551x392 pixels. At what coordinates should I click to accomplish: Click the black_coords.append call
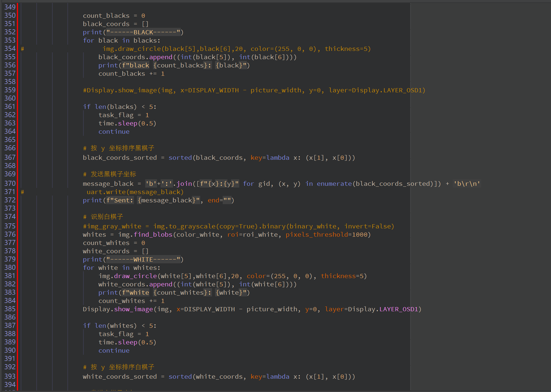point(198,57)
